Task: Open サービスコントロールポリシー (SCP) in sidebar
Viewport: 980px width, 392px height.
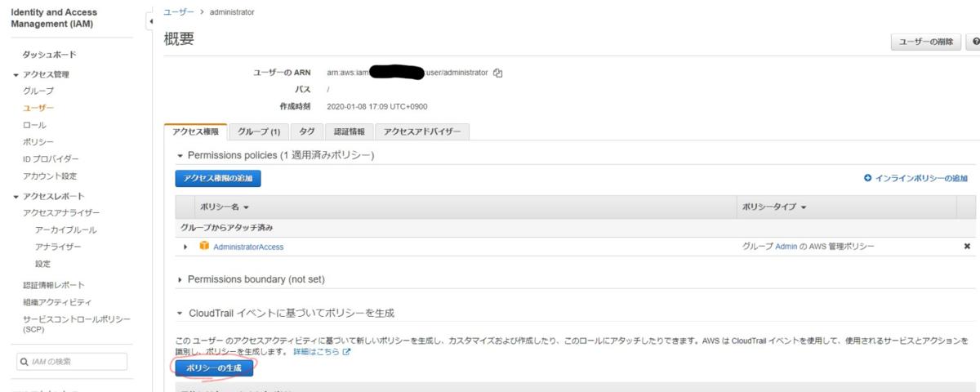Action: (77, 324)
